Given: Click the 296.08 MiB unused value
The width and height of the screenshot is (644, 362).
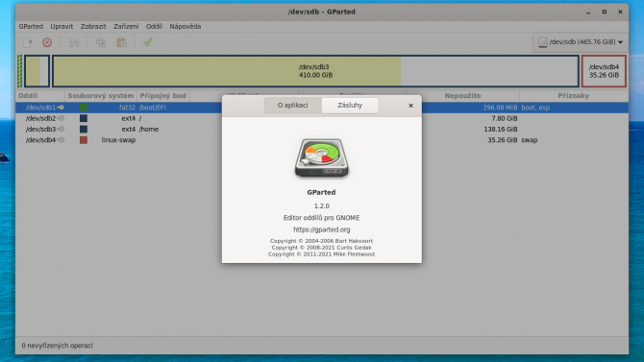Looking at the screenshot, I should [500, 108].
